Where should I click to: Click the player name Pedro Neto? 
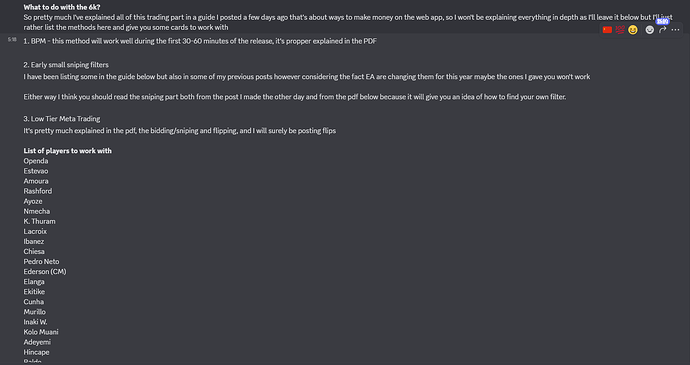pos(41,262)
